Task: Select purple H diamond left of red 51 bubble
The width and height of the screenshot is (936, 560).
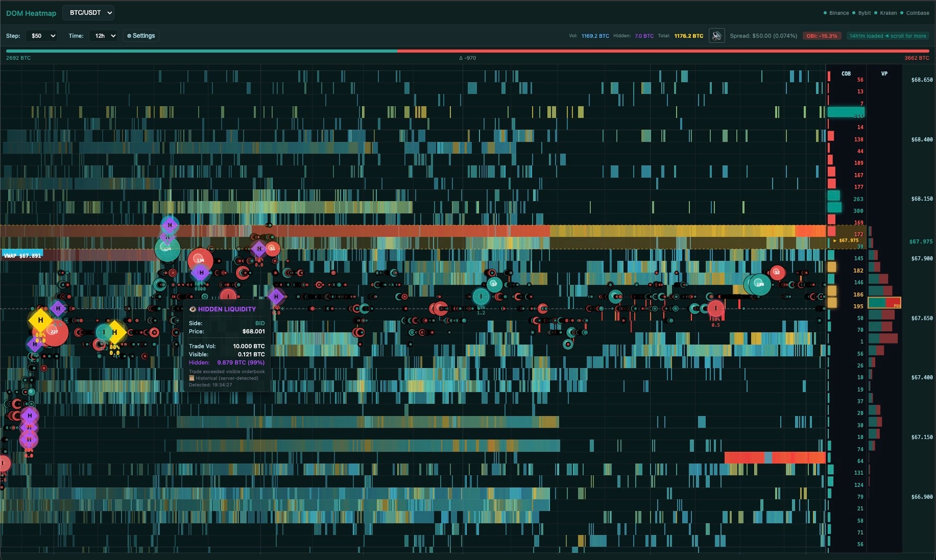Action: [259, 249]
